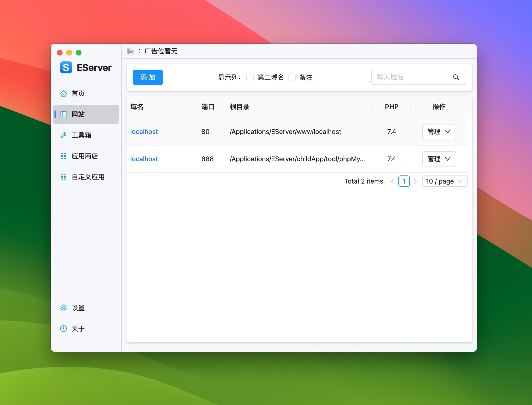Click the grid icon beside 应用商店
The height and width of the screenshot is (405, 532).
tap(63, 156)
